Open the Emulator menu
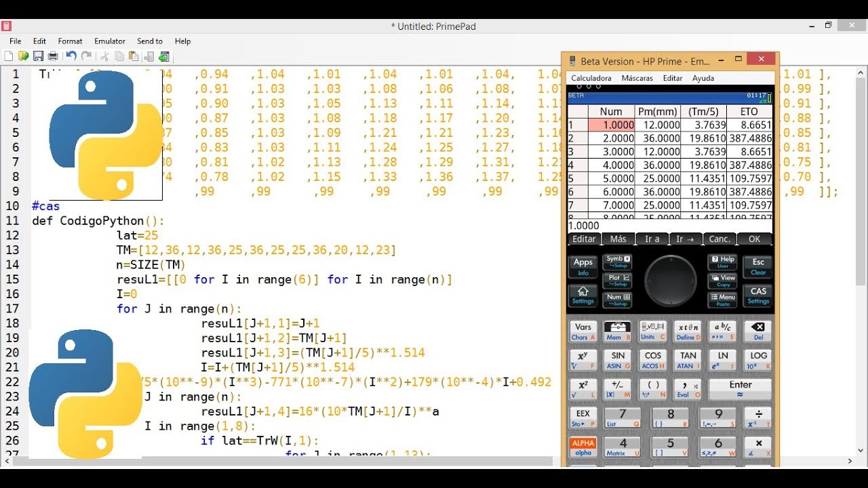868x488 pixels. [x=110, y=41]
